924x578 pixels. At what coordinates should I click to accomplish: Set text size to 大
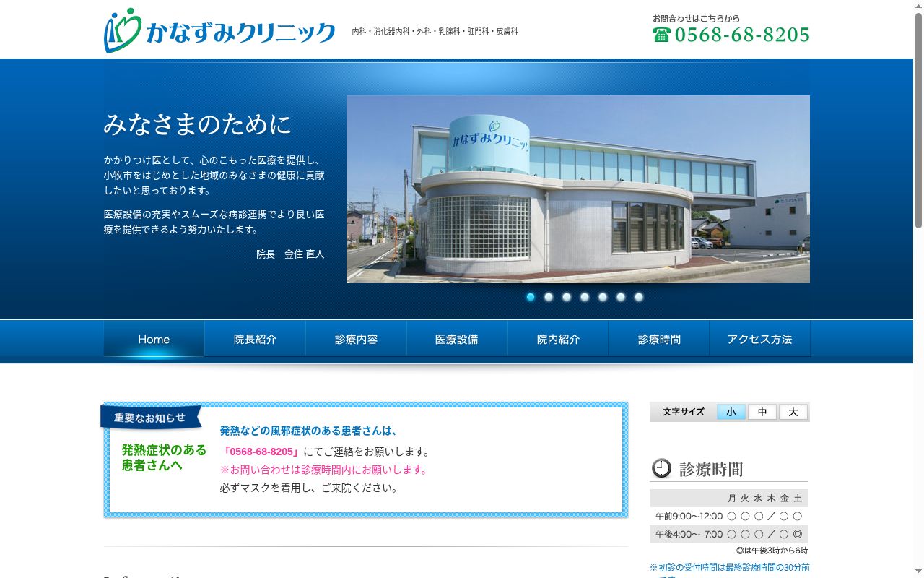pyautogui.click(x=793, y=412)
